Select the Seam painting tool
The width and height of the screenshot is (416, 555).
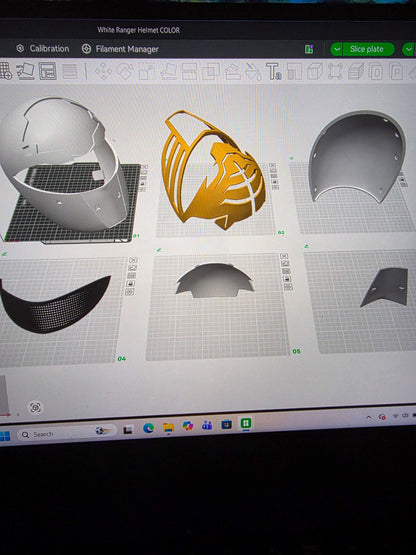click(x=253, y=71)
